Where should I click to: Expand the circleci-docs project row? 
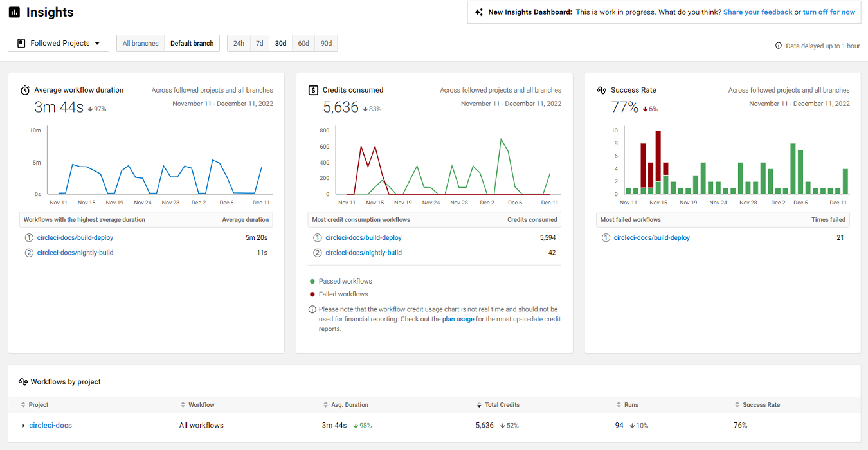(x=24, y=425)
